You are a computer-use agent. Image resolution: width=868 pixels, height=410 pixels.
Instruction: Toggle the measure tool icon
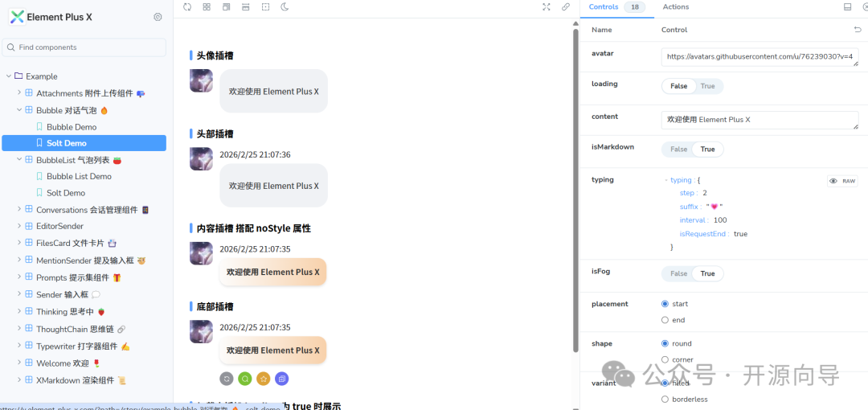tap(246, 6)
